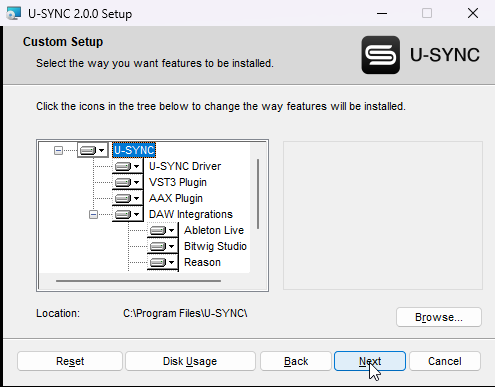Open U-SYNC Driver feature install dropdown
The height and width of the screenshot is (387, 495).
click(x=127, y=166)
